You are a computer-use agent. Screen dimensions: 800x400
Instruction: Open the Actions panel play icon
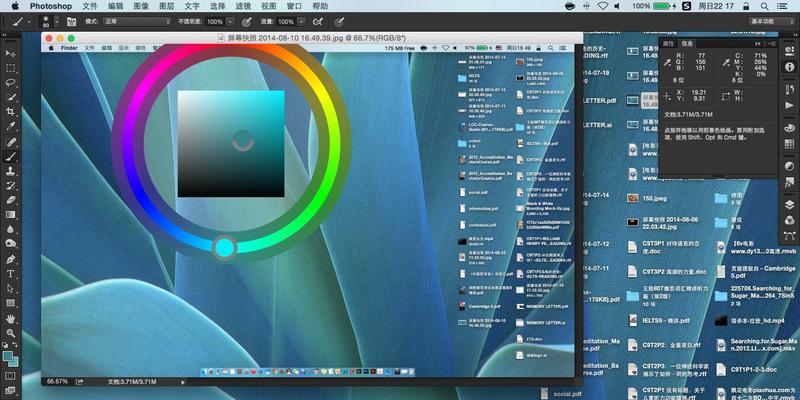click(789, 104)
